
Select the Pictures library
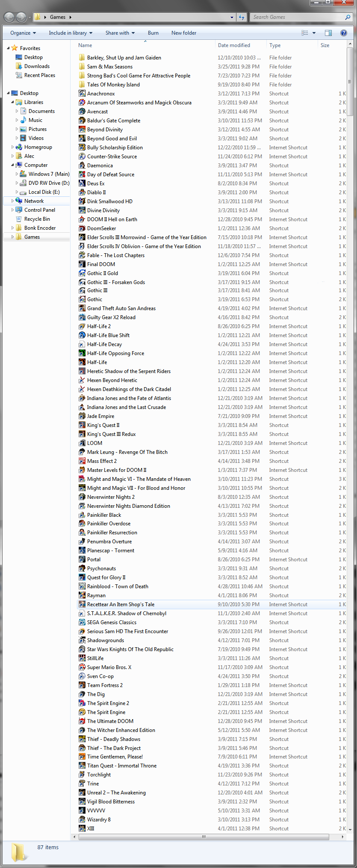pos(38,129)
